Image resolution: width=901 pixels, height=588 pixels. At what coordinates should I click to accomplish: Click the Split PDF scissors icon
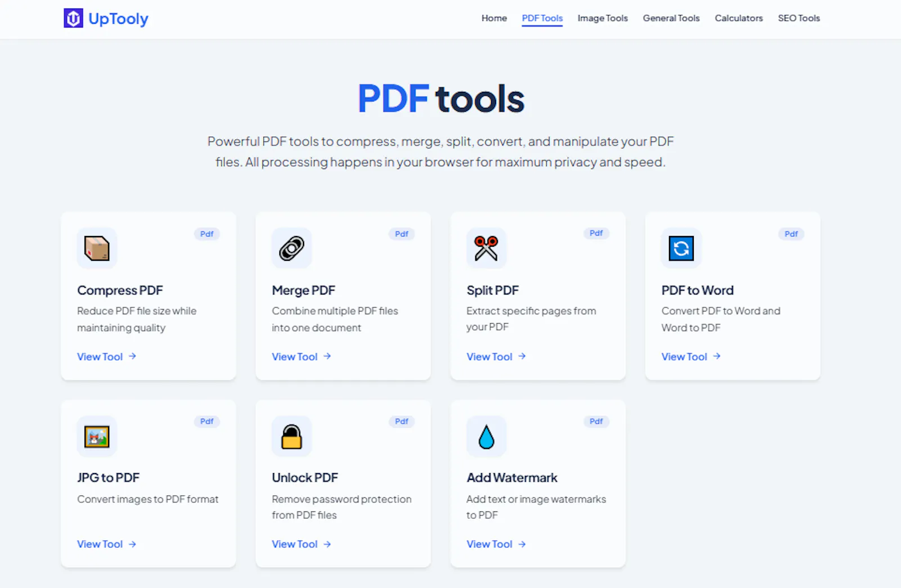[x=486, y=248]
